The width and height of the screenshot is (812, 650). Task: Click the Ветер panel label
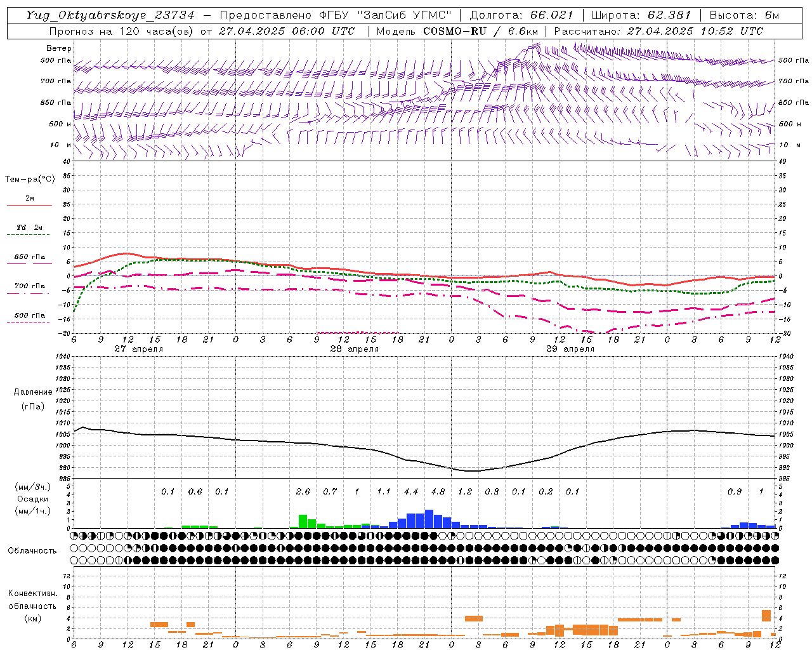[59, 48]
